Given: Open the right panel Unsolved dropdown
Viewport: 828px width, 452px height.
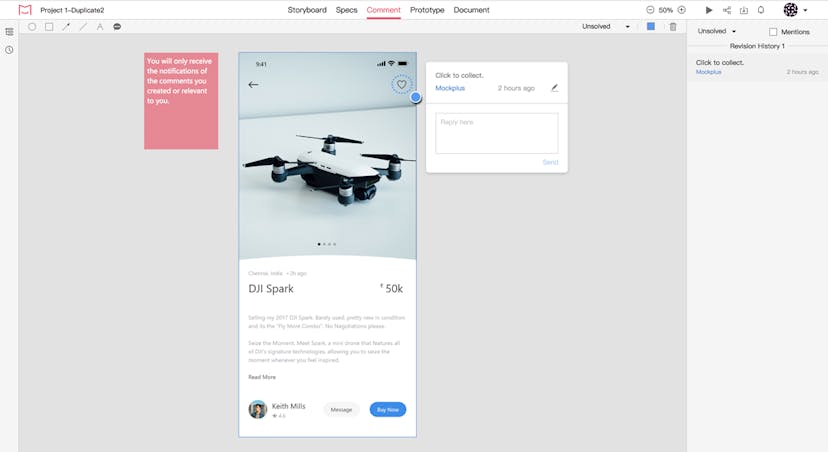Looking at the screenshot, I should coord(717,31).
